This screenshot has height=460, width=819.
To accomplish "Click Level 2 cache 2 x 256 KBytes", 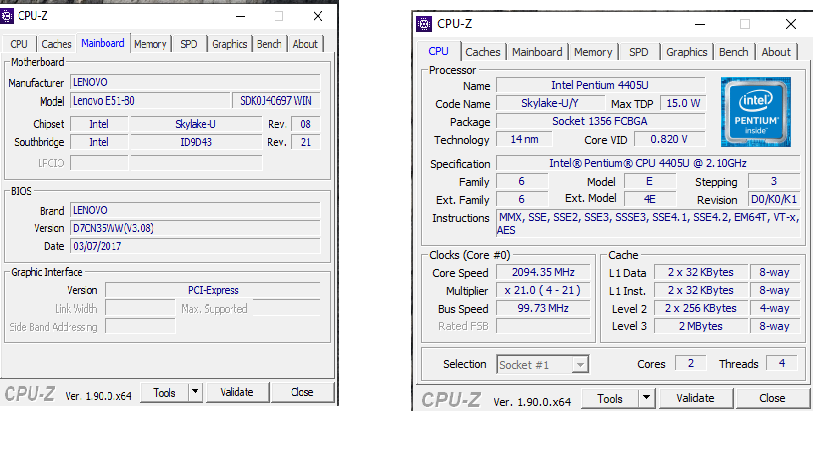I will 700,308.
